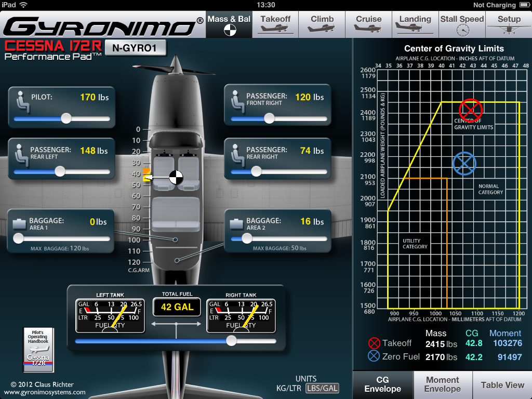Viewport: 532px width, 399px height.
Task: Tap the UTILITY CATEGORY label on chart
Action: (415, 244)
